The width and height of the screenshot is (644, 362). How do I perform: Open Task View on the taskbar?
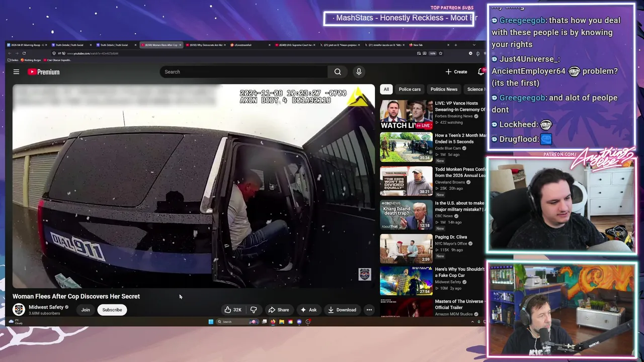click(x=265, y=322)
